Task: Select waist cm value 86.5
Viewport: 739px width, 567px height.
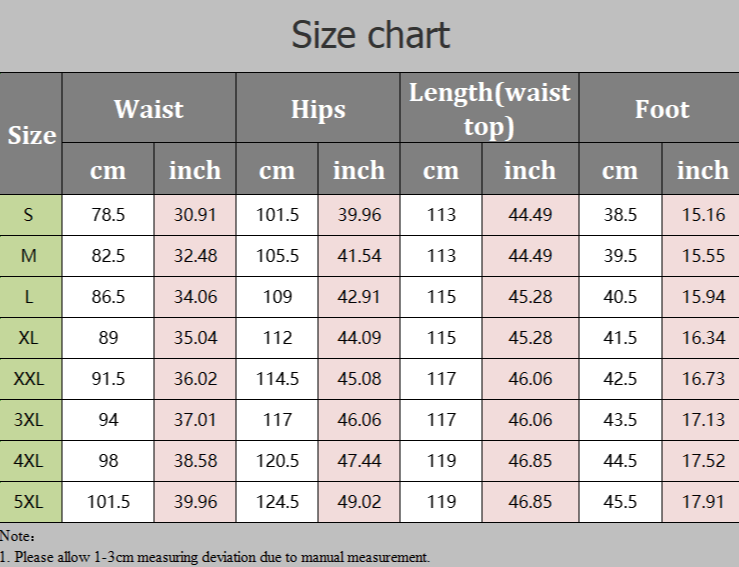Action: [108, 297]
